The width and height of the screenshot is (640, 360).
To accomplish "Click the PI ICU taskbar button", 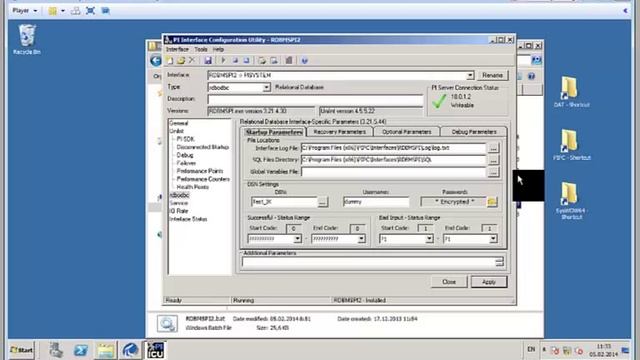I will [155, 350].
